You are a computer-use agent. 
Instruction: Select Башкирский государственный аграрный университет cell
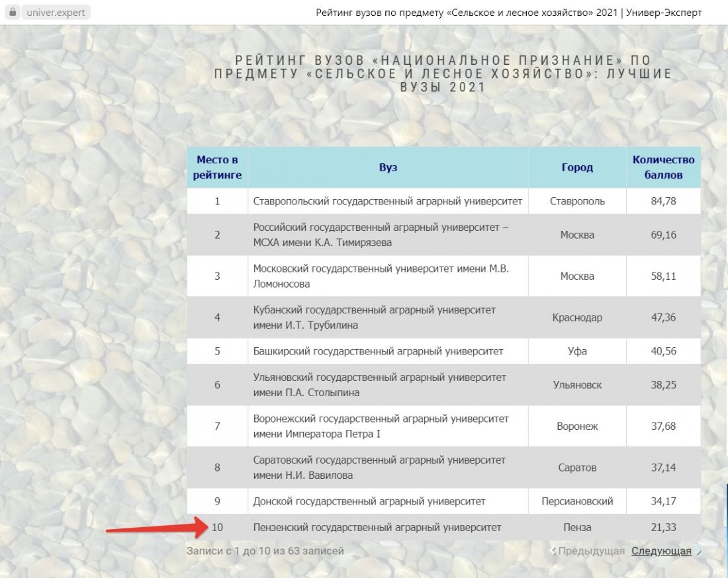(388, 351)
